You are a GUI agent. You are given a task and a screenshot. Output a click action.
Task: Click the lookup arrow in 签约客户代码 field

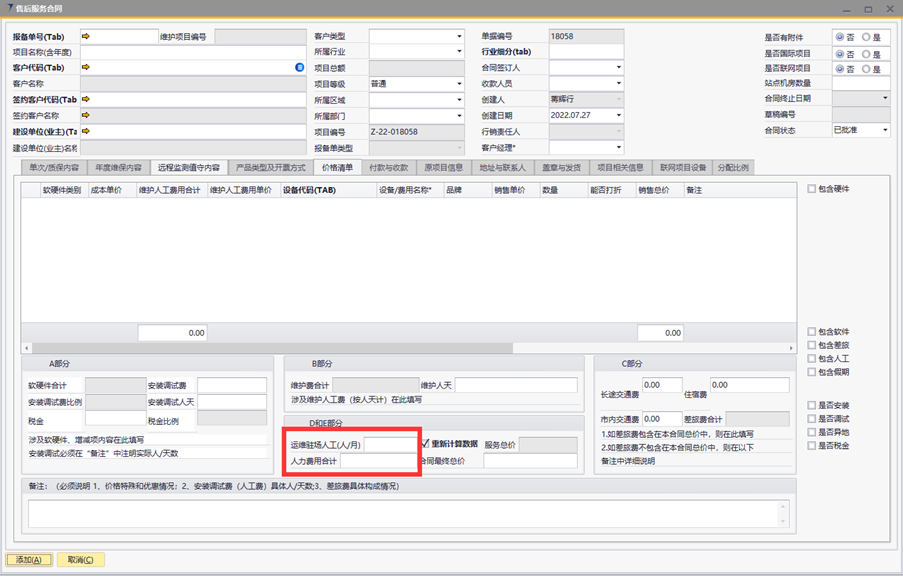(86, 100)
